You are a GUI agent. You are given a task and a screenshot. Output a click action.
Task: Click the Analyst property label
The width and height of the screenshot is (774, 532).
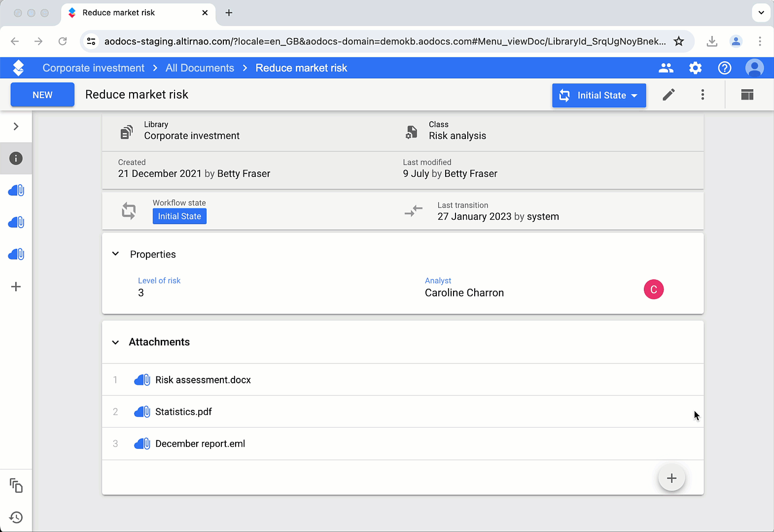click(x=438, y=280)
